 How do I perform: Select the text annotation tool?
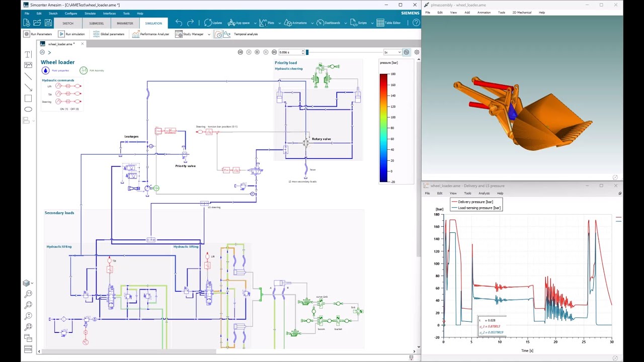(28, 54)
